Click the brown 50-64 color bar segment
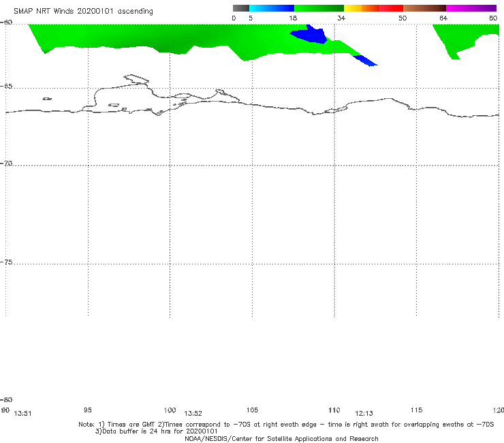 [x=424, y=8]
